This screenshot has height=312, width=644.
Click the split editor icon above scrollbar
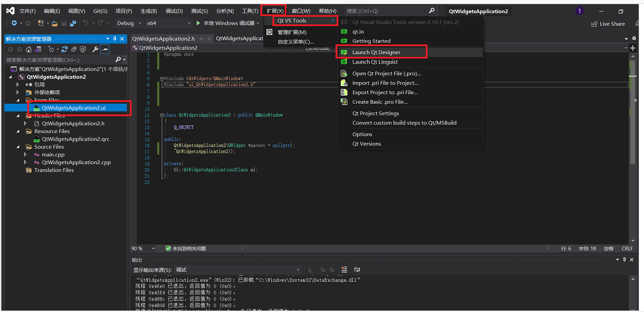click(633, 48)
